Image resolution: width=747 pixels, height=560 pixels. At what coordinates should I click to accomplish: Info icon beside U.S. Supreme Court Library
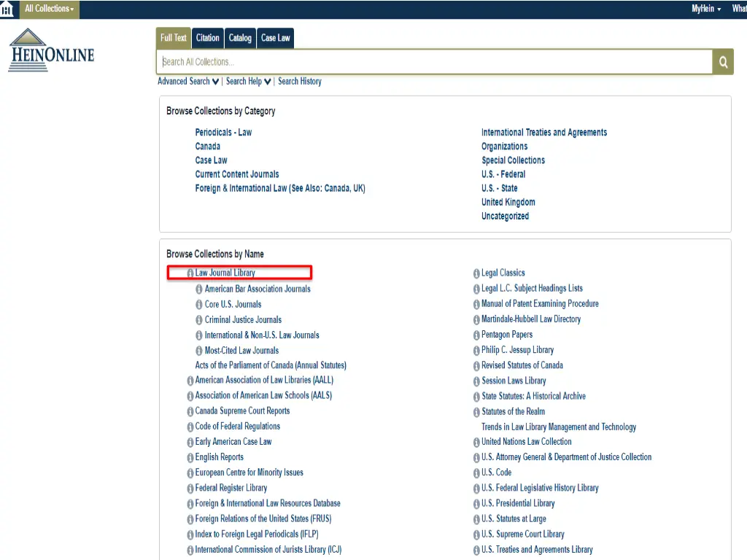[x=476, y=534]
